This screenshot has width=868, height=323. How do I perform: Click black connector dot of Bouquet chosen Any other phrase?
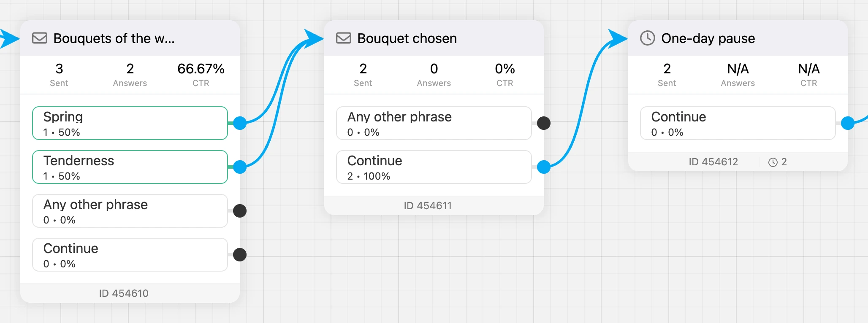tap(544, 123)
